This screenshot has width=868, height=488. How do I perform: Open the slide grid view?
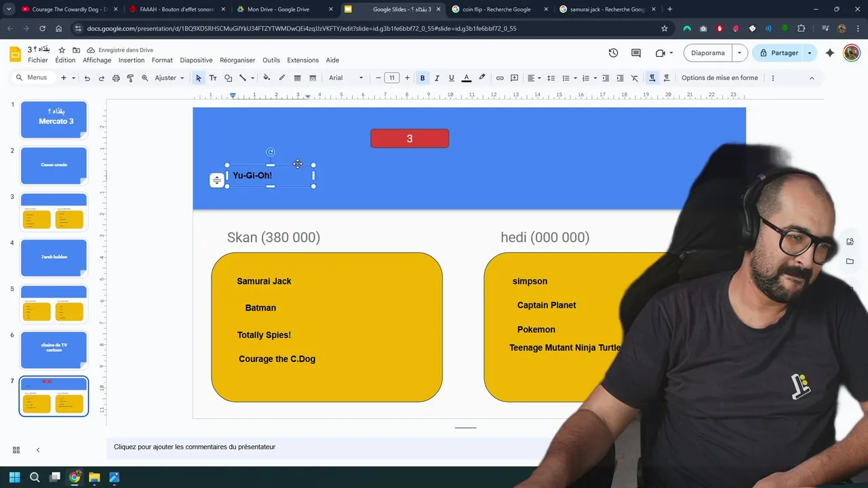[16, 450]
